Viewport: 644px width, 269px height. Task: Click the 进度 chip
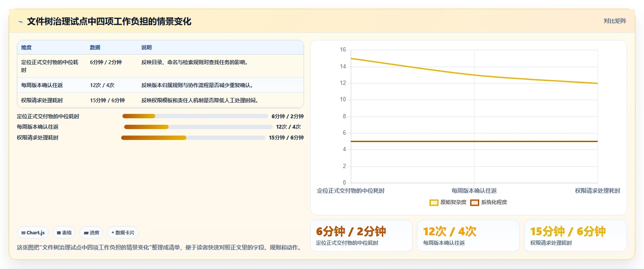click(x=91, y=233)
